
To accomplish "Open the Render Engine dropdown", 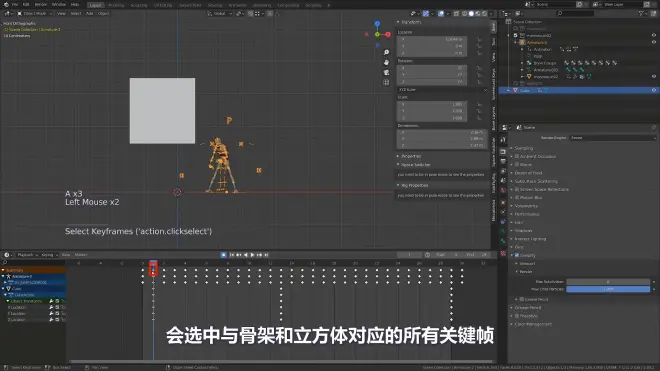I will tap(612, 138).
